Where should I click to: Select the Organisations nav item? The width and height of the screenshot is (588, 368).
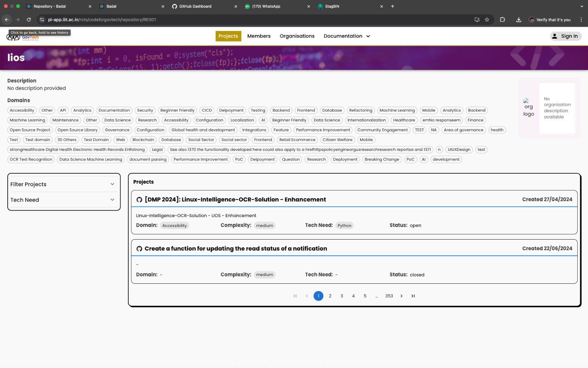pos(297,36)
